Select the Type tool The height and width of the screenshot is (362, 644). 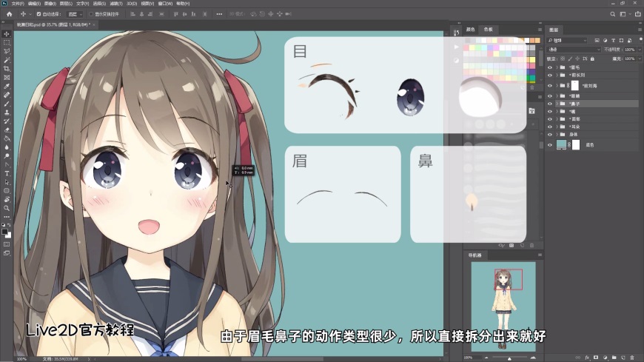[x=7, y=173]
